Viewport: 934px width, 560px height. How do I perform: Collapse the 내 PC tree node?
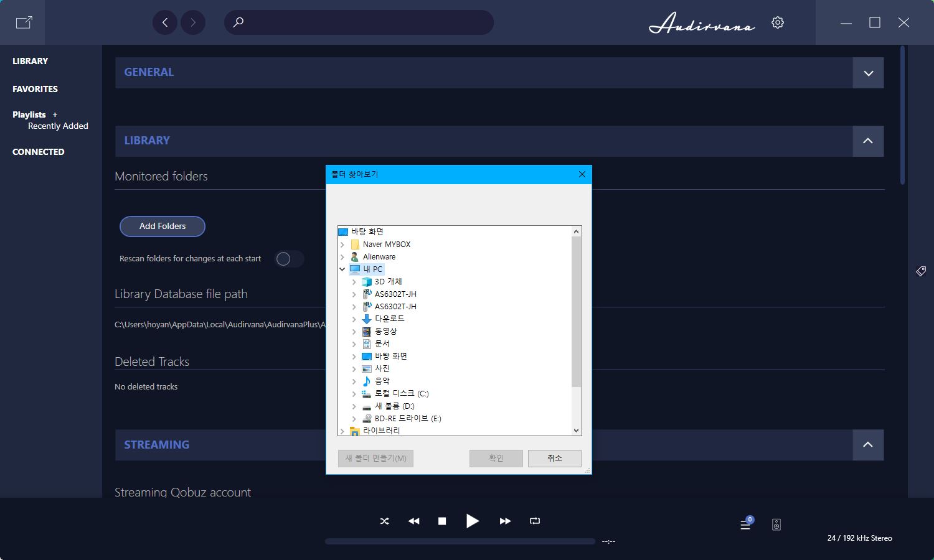pyautogui.click(x=342, y=269)
